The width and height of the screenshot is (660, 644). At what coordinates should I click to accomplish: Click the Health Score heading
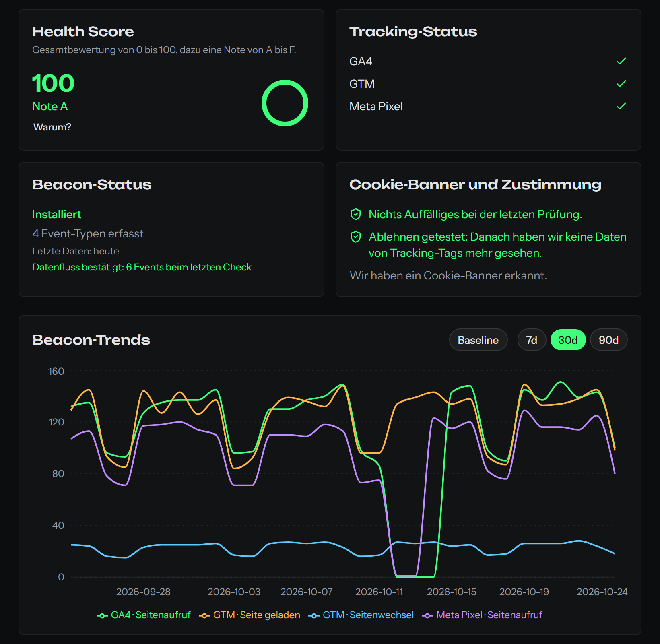83,31
